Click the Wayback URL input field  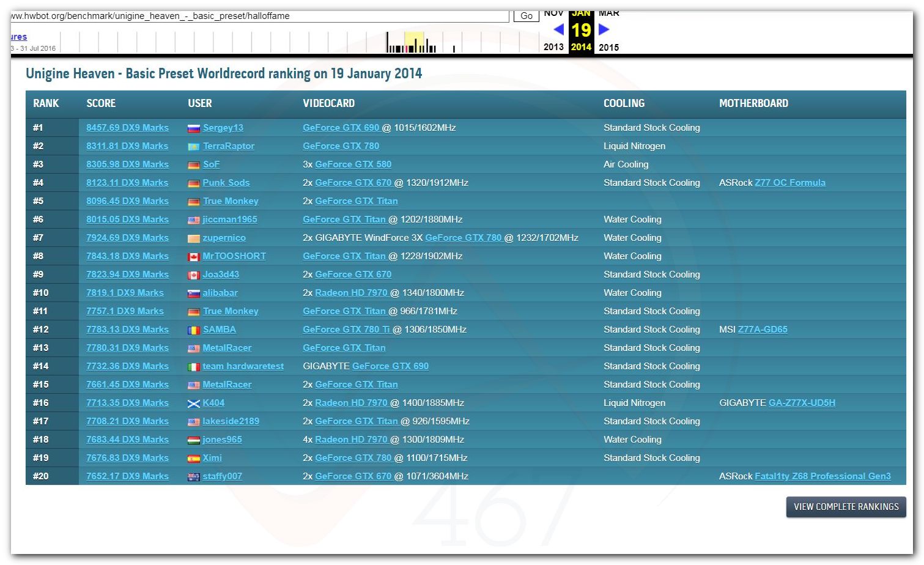[260, 16]
